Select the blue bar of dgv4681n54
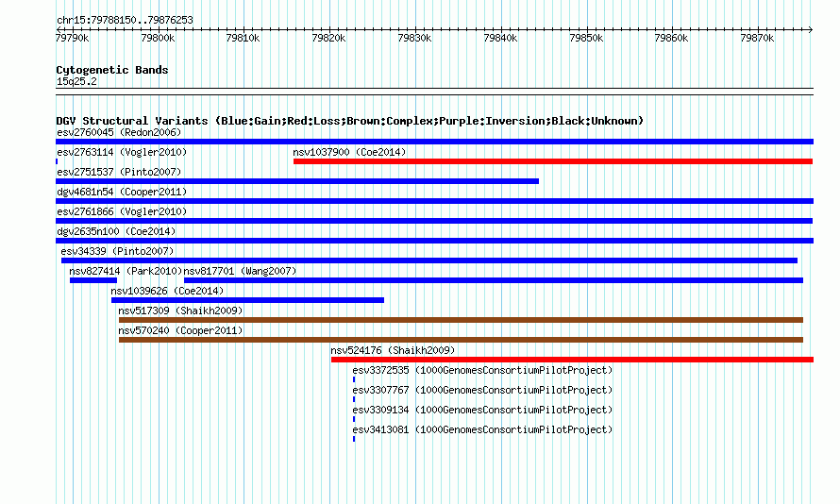840x504 pixels. tap(434, 201)
